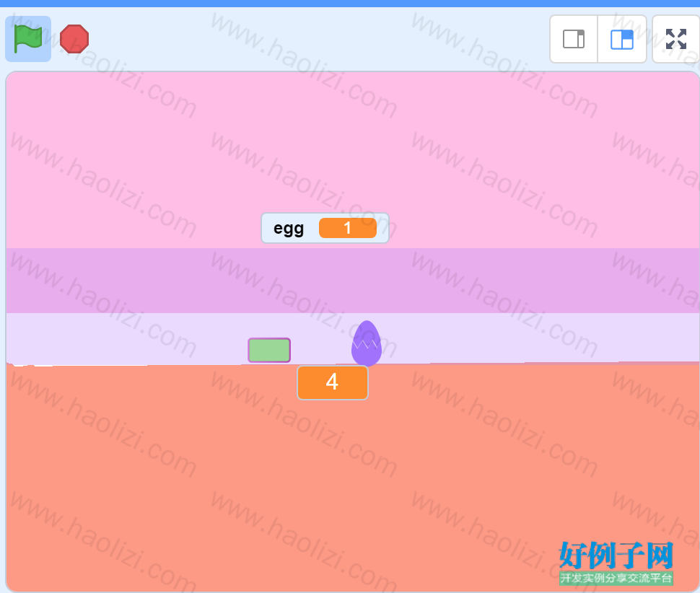Click the orange value 1 in egg monitor
The height and width of the screenshot is (593, 700).
coord(348,228)
